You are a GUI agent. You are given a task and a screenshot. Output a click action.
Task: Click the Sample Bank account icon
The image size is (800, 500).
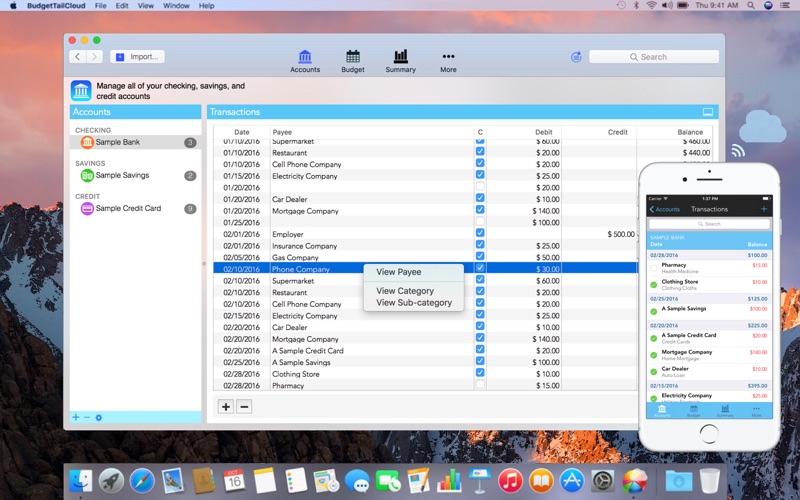tap(87, 142)
